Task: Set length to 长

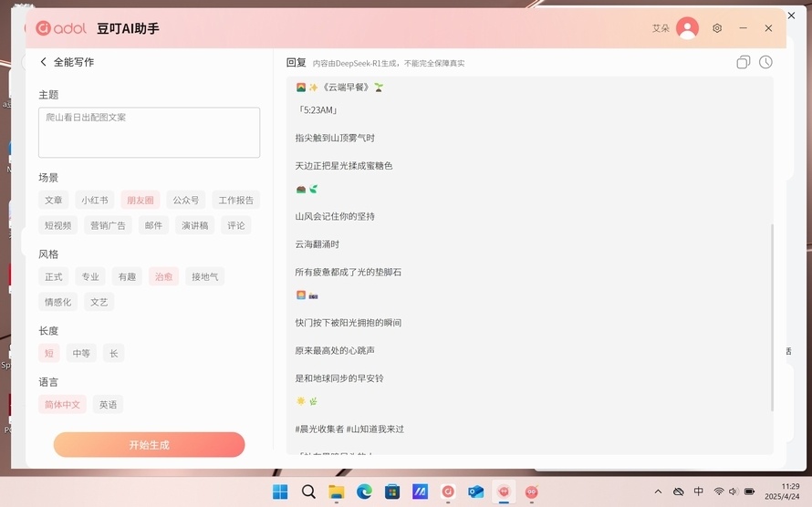Action: [113, 353]
